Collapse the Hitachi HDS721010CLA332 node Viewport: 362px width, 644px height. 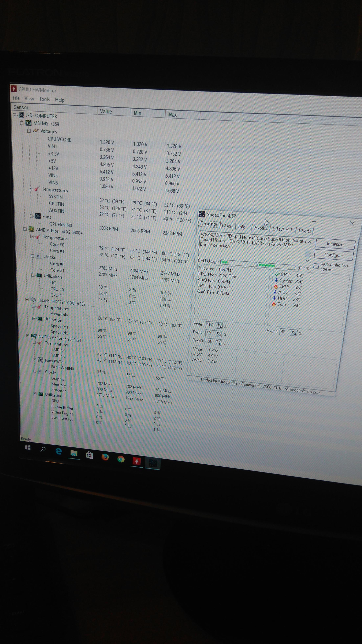(x=27, y=299)
